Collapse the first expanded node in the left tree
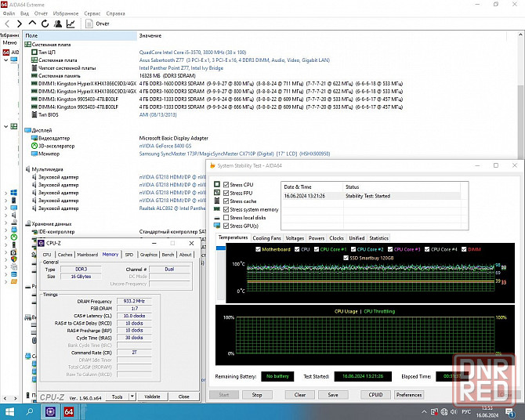Image resolution: width=525 pixels, height=420 pixels. tap(5, 60)
